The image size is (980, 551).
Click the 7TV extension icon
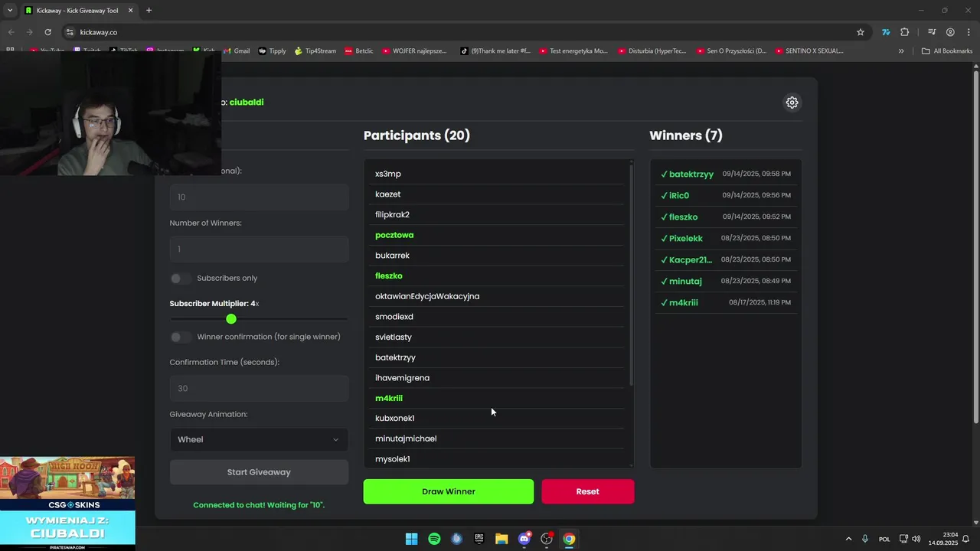(886, 32)
